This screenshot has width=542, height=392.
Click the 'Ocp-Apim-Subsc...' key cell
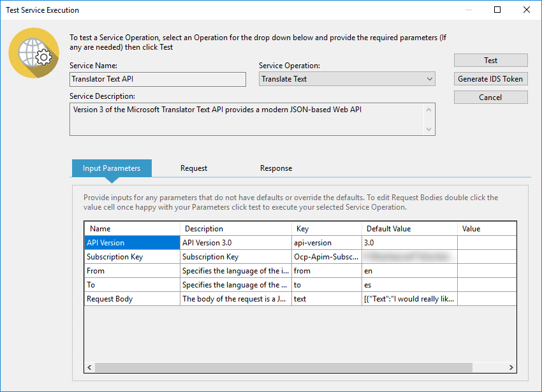tap(326, 257)
